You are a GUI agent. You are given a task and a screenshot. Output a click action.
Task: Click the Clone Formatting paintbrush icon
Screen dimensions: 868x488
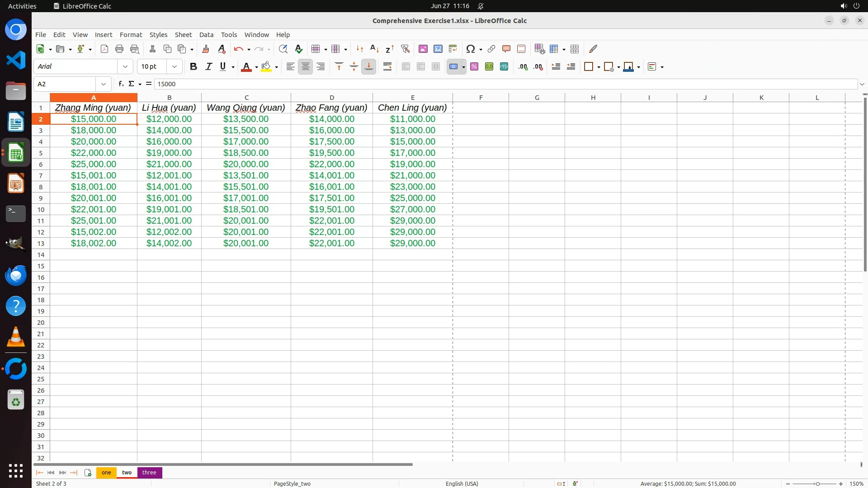coord(206,49)
